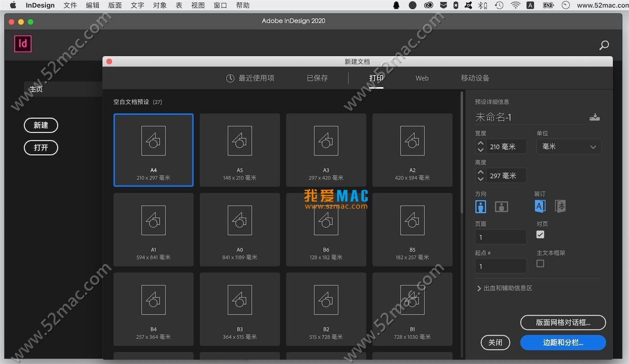Select the A5 148 x 210 preset

tap(240, 150)
